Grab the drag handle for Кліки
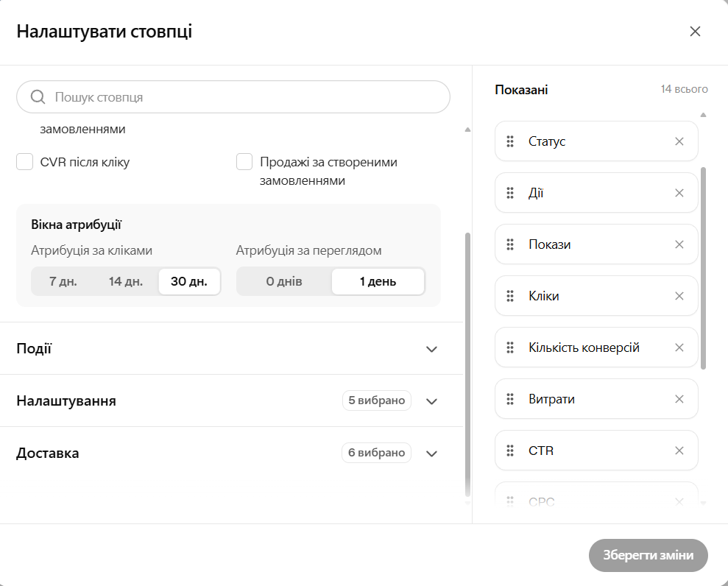Viewport: 728px width, 586px height. tap(510, 296)
